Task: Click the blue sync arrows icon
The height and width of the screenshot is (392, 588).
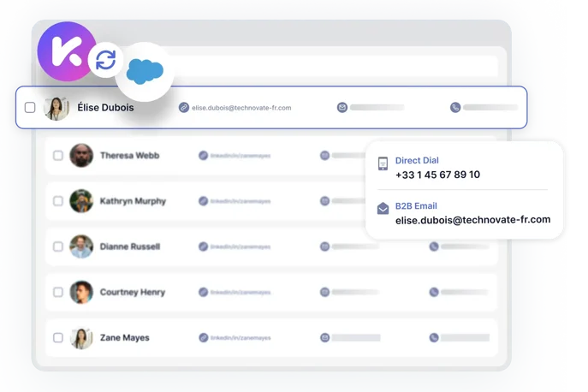Action: tap(105, 60)
